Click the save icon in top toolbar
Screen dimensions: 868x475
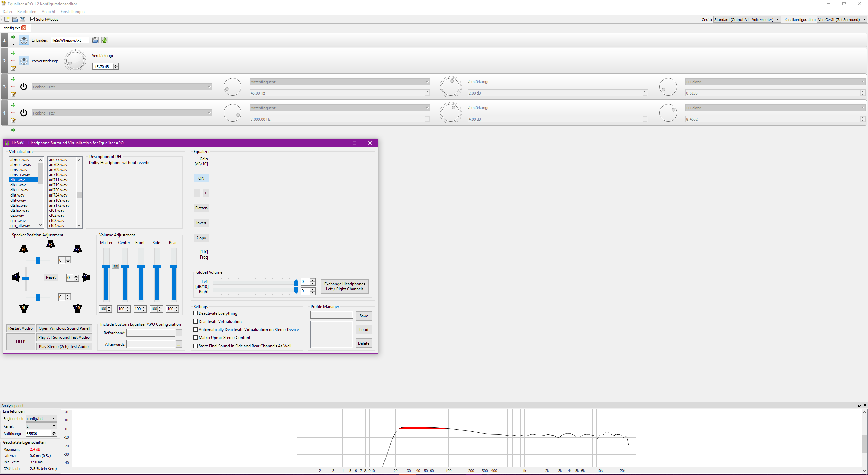point(23,19)
